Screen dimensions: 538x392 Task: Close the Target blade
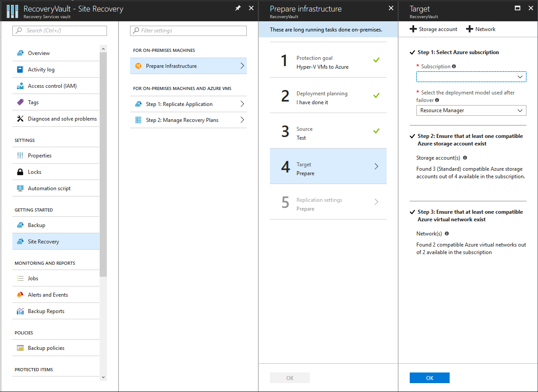tap(530, 8)
